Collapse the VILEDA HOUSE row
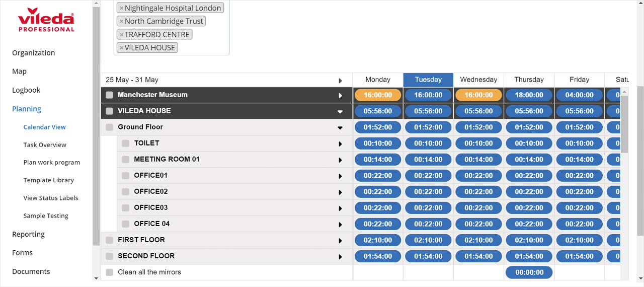This screenshot has height=287, width=644. point(340,112)
